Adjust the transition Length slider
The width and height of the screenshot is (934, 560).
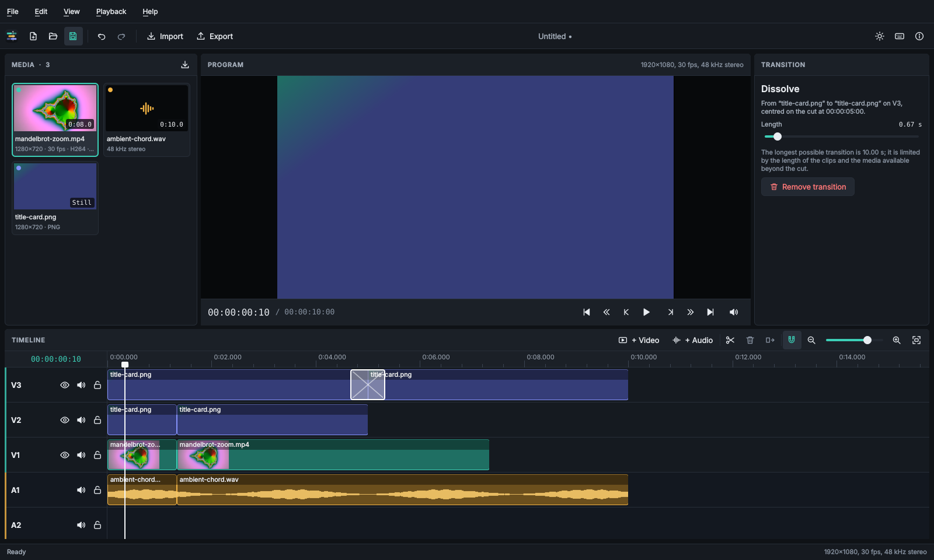[x=842, y=136]
